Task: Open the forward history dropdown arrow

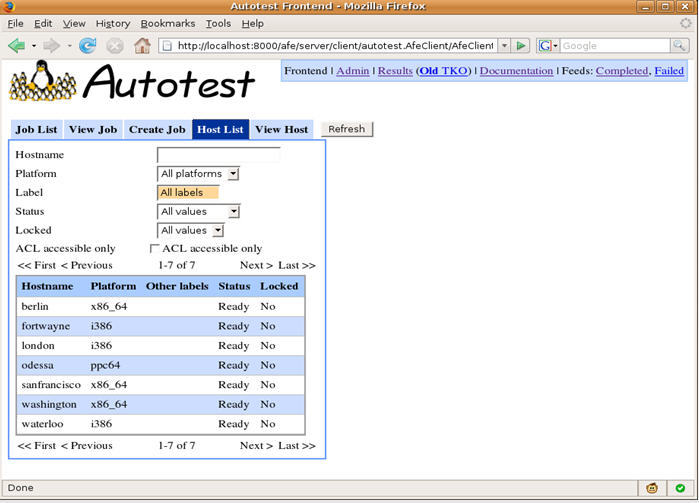Action: coord(69,45)
